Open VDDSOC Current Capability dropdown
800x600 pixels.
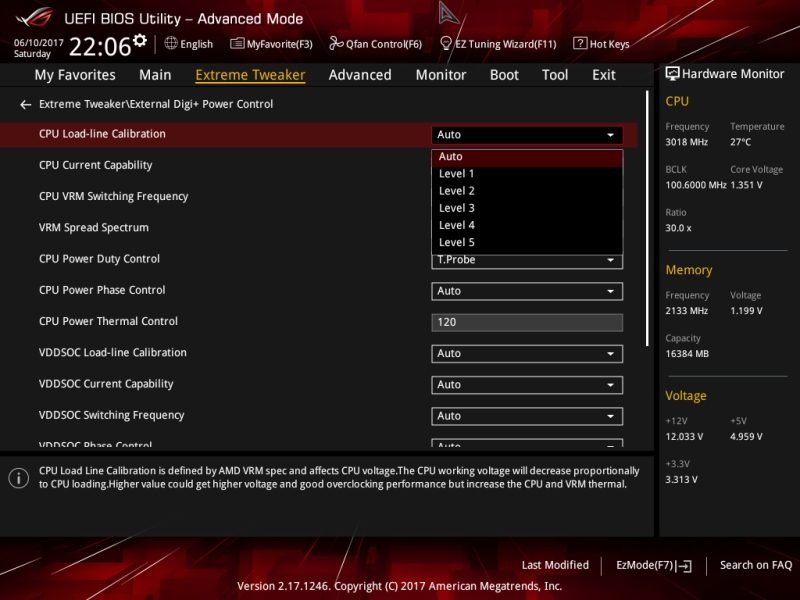[527, 385]
